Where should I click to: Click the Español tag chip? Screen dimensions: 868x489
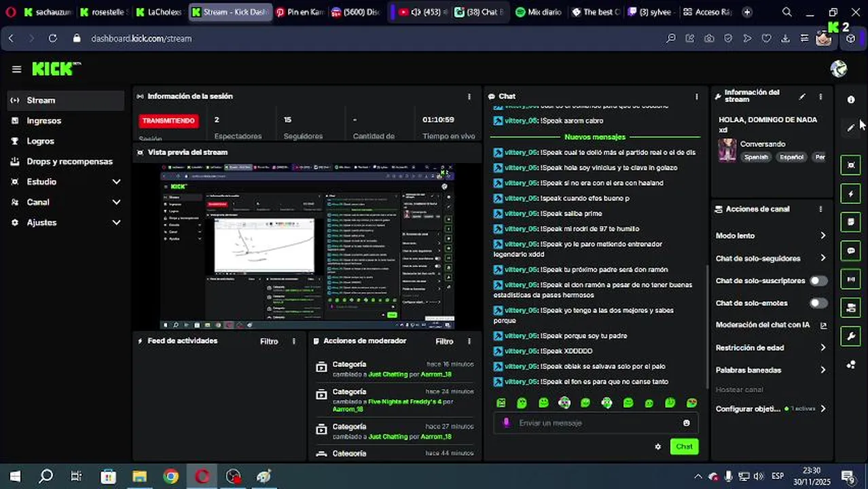[x=791, y=157]
